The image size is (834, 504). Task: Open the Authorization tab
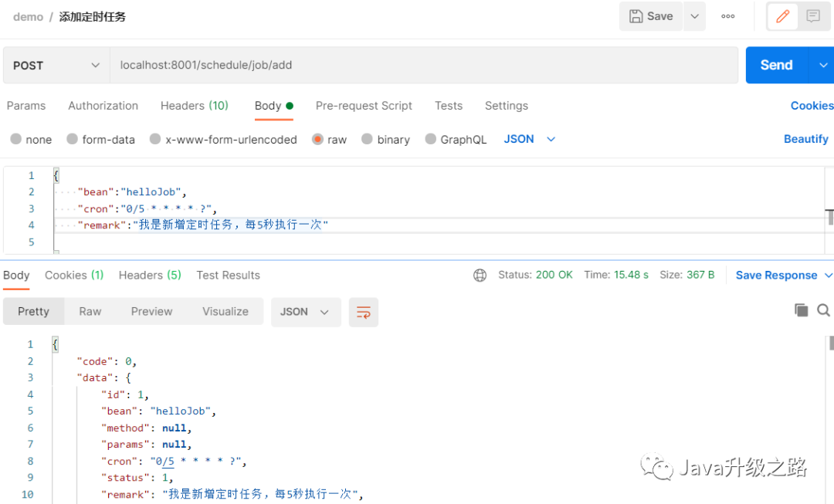click(x=103, y=106)
